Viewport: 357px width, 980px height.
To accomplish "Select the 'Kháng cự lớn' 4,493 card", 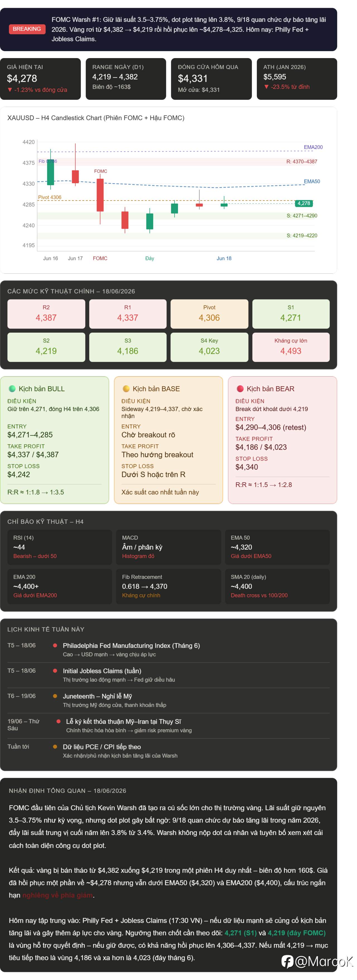I will 291,347.
